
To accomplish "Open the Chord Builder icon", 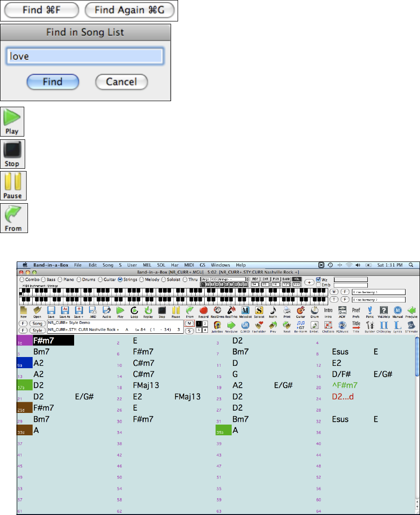I will point(371,327).
